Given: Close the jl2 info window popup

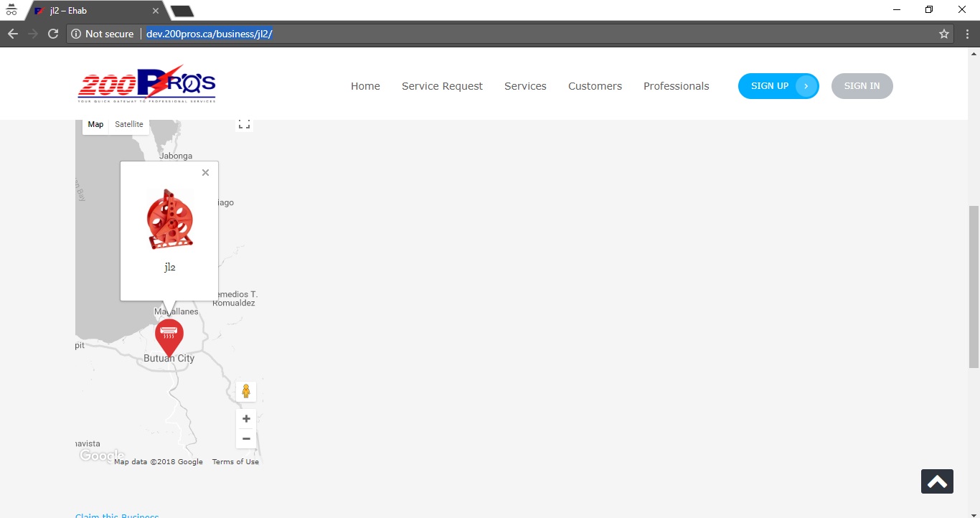Looking at the screenshot, I should point(205,172).
